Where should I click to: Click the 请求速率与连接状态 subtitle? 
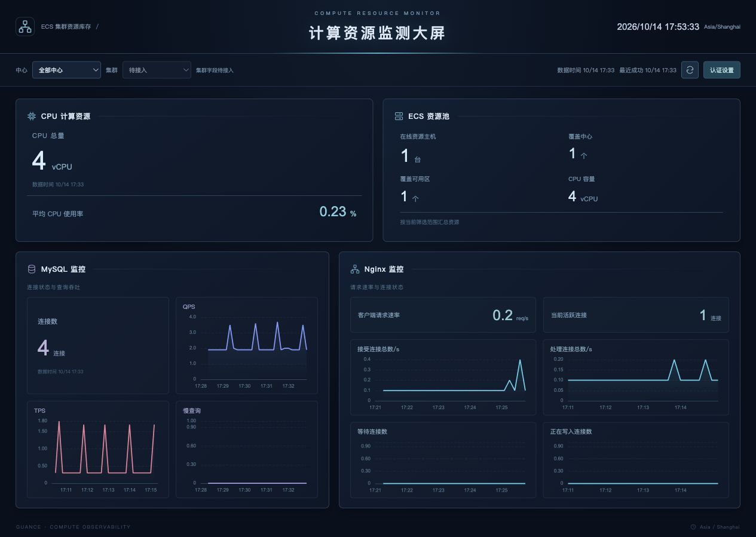coord(377,287)
